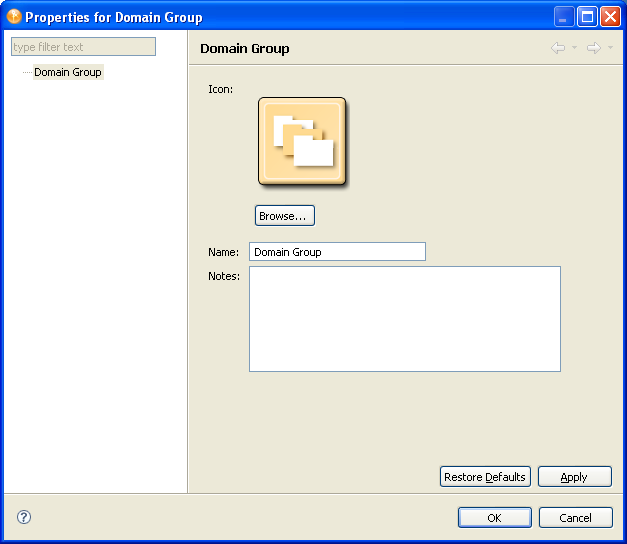The image size is (627, 544).
Task: Confirm with the OK button
Action: pos(495,518)
